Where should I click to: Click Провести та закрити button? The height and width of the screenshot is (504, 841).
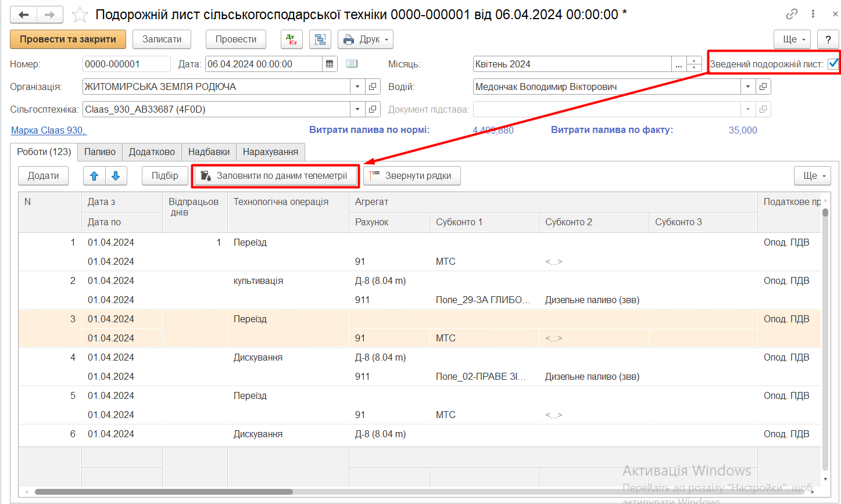[68, 39]
